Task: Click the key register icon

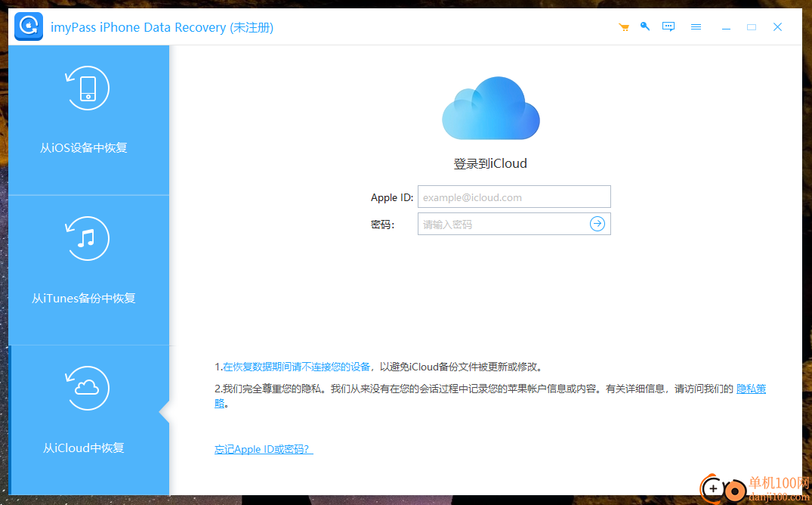Action: pyautogui.click(x=645, y=26)
